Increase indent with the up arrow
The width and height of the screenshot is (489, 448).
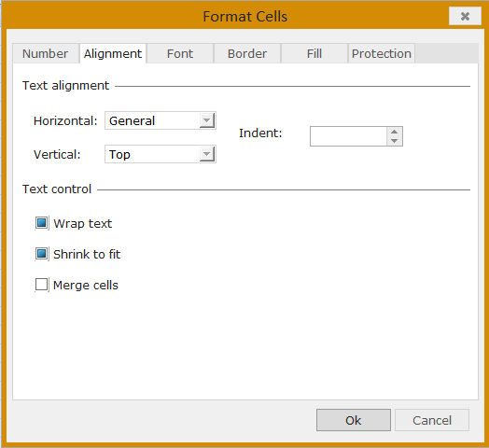click(x=394, y=132)
